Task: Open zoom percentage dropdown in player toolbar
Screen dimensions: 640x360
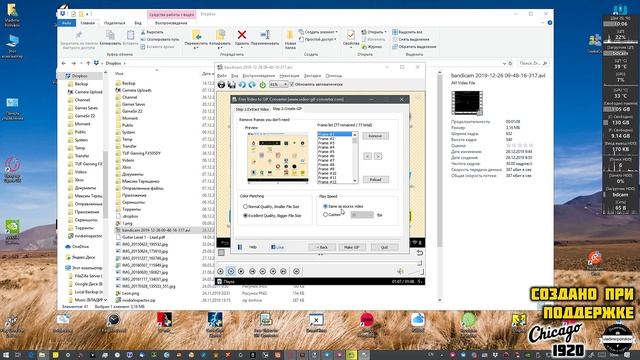Action: (x=278, y=84)
